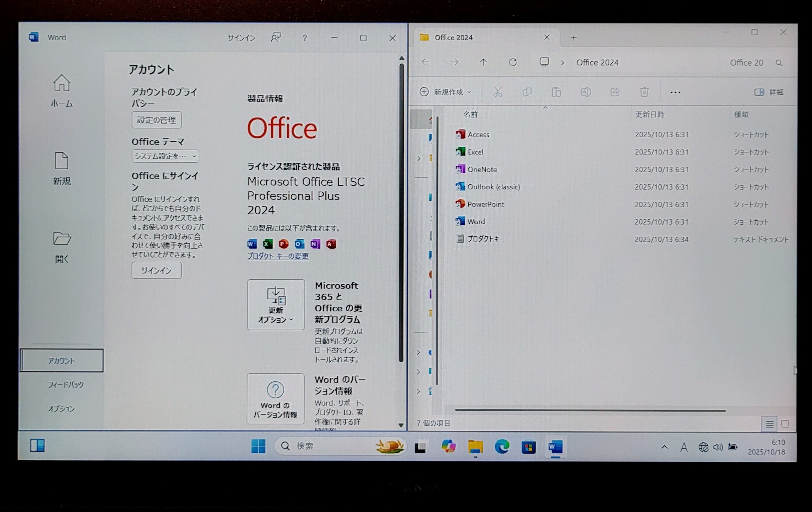The height and width of the screenshot is (512, 812).
Task: Switch to large icons view in status bar
Action: click(785, 424)
